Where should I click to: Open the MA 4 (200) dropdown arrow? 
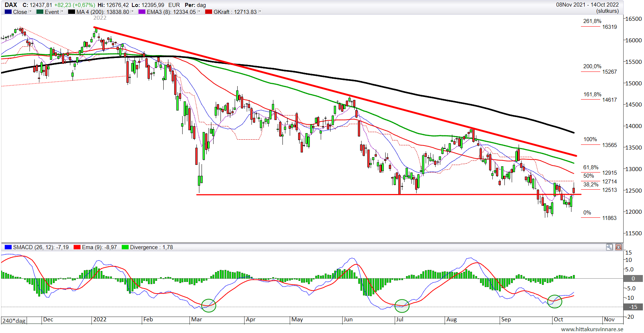pos(132,12)
